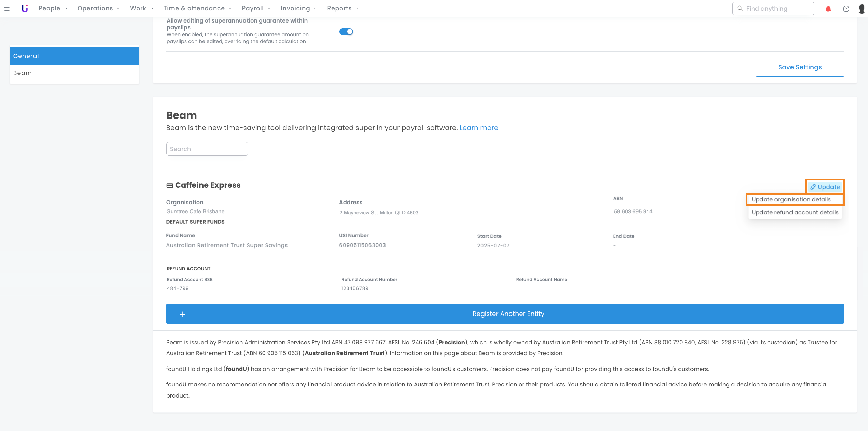Click the Beam Search input field
This screenshot has height=431, width=868.
coord(207,149)
